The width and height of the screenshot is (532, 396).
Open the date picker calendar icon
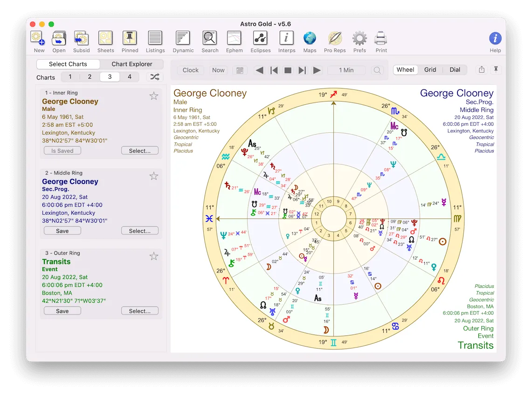[x=240, y=70]
